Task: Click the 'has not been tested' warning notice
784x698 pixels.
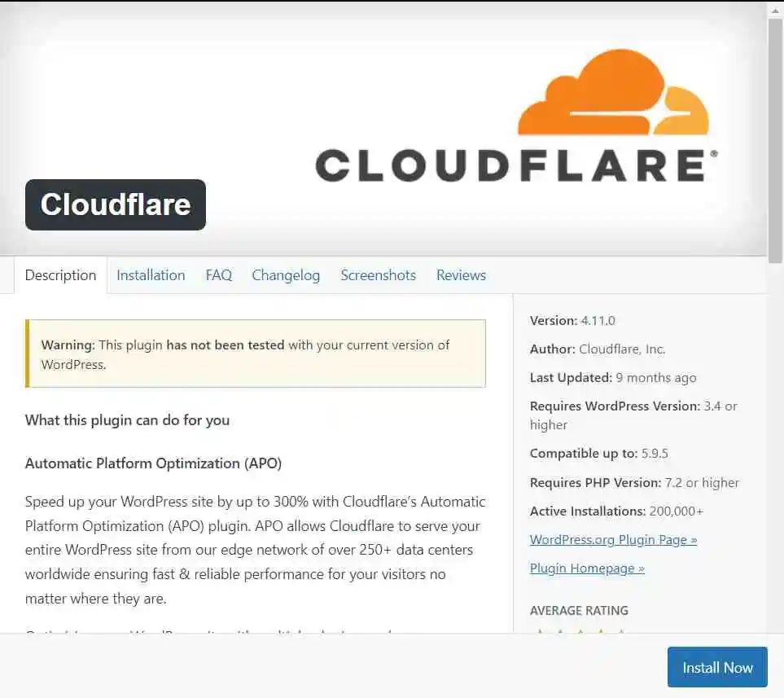Action: pos(256,353)
